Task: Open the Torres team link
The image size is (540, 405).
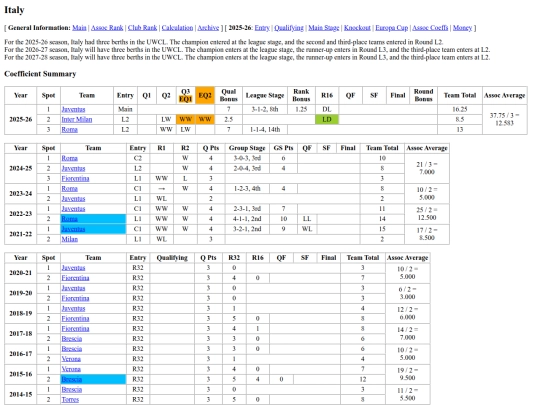Action: click(70, 400)
